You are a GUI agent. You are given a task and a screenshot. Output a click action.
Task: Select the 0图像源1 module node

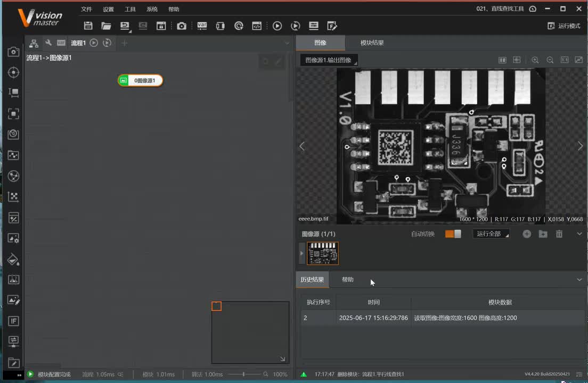pos(140,80)
